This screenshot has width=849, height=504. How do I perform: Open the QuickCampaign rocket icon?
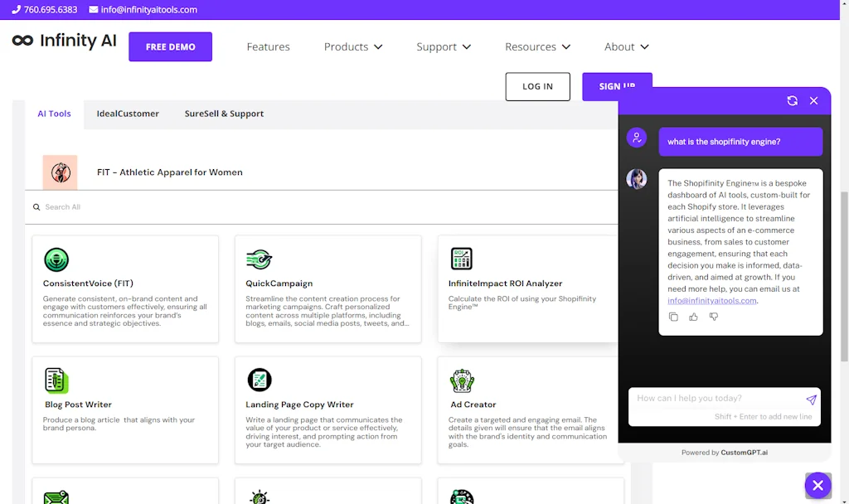click(x=260, y=259)
